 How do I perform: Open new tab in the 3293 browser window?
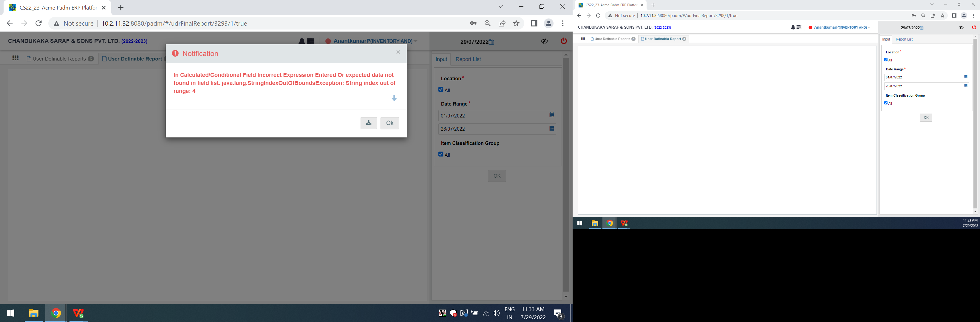pos(120,8)
